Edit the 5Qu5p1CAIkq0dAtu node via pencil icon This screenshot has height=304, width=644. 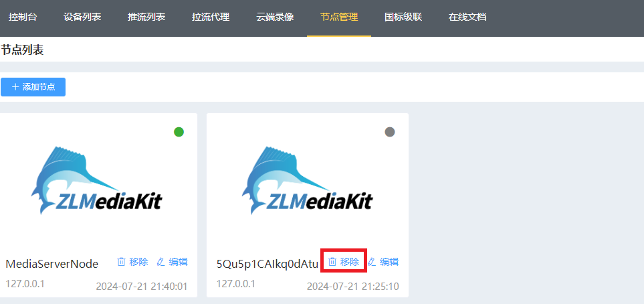coord(372,262)
